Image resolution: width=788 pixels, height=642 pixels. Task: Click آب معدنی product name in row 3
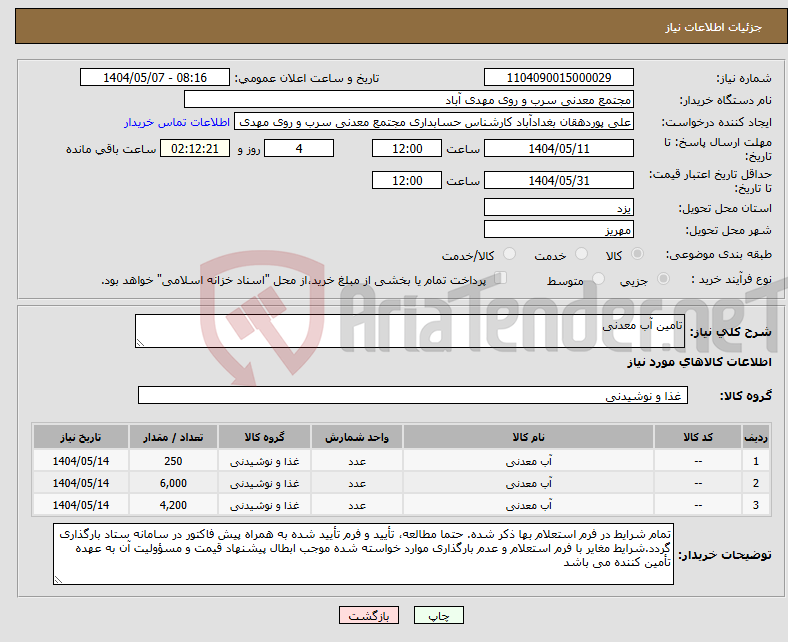(528, 505)
